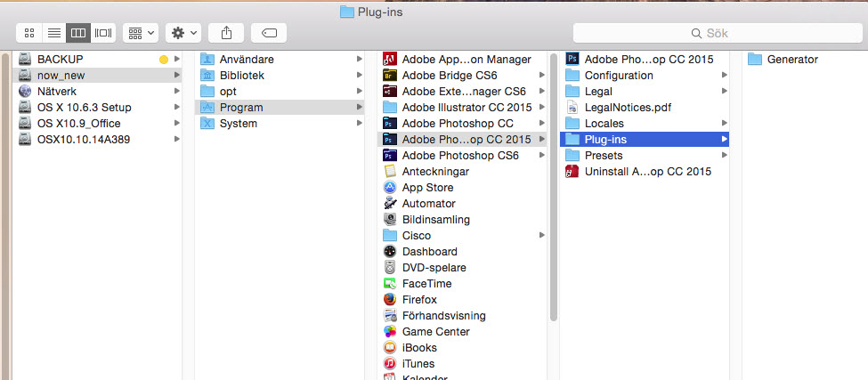This screenshot has height=380, width=868.
Task: Select Adobe Illustrator CC 2015 folder
Action: pos(462,108)
